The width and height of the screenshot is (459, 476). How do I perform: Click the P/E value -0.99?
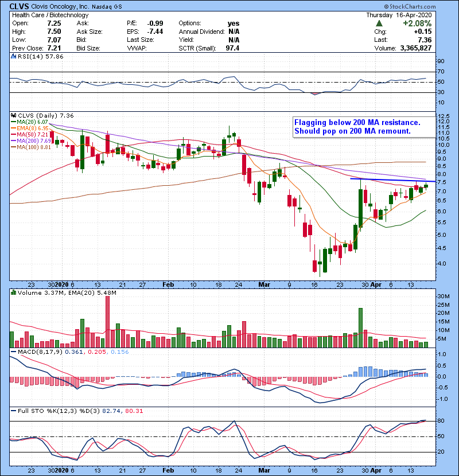[x=155, y=24]
